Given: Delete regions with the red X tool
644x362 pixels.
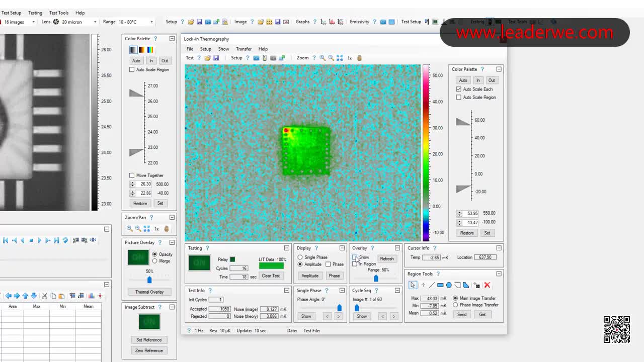Looking at the screenshot, I should tap(487, 285).
